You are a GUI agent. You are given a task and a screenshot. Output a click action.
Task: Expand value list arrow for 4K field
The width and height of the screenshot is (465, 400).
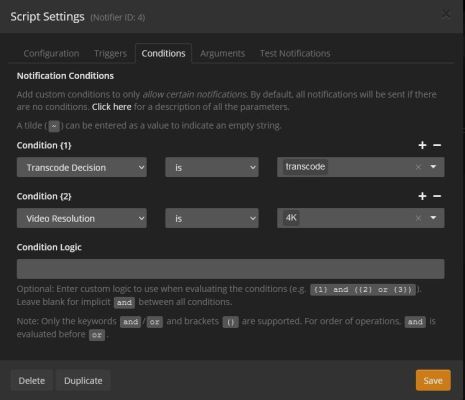pyautogui.click(x=433, y=218)
